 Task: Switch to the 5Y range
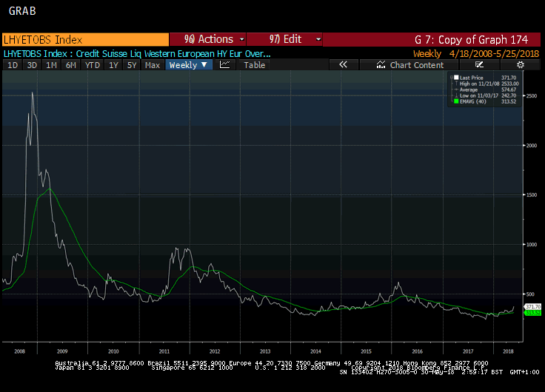click(x=131, y=65)
